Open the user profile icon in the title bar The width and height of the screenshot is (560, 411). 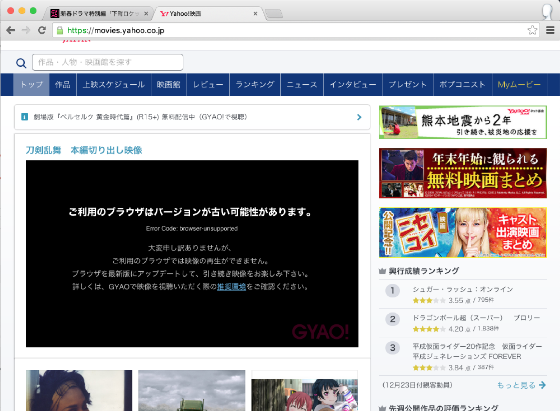pos(547,11)
